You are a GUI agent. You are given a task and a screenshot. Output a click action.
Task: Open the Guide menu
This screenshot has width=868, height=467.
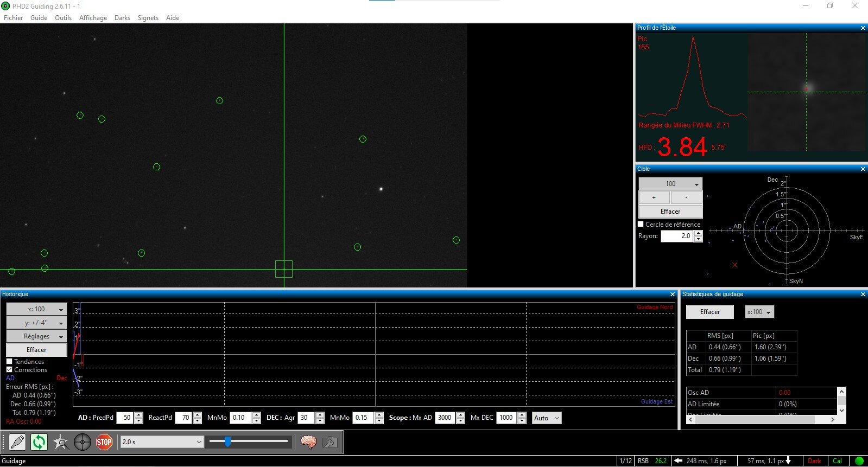point(39,18)
